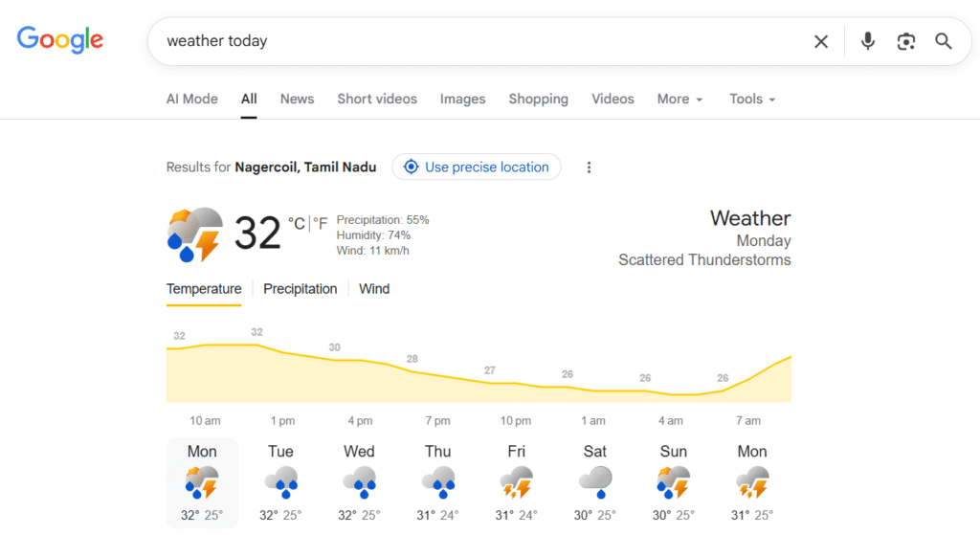Show the Precipitation chart
The height and width of the screenshot is (535, 980).
click(x=301, y=289)
